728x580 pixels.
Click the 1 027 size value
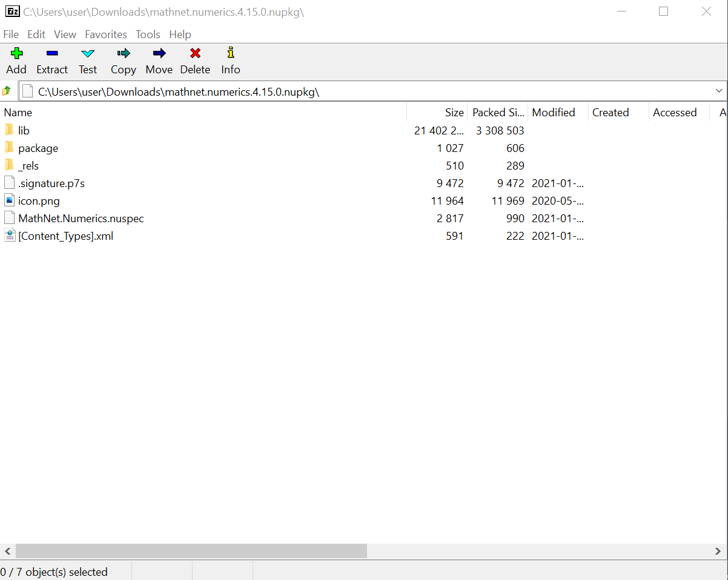(x=450, y=148)
